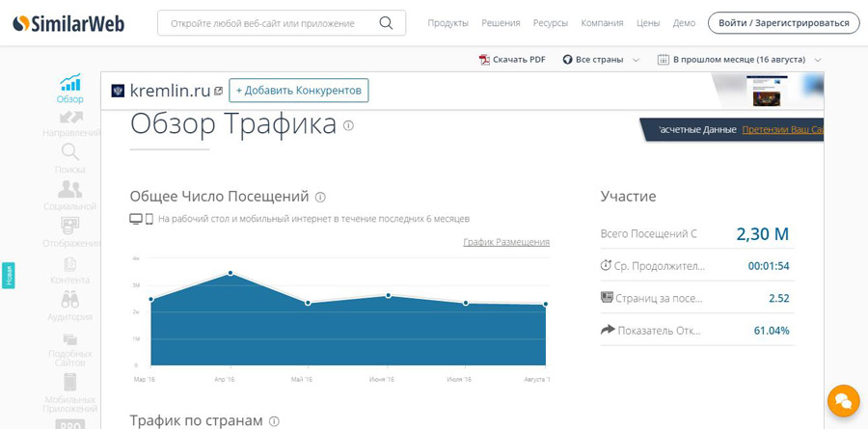Click the 61.04% bounce rate value

coord(772,331)
